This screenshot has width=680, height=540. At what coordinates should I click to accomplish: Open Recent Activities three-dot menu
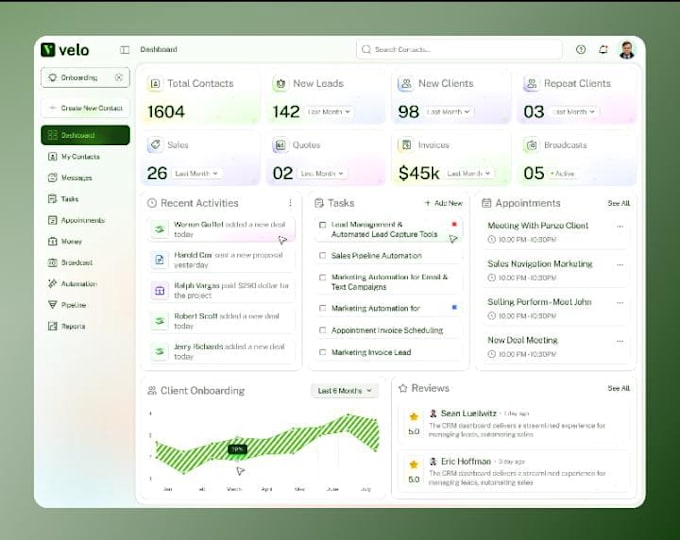point(290,203)
